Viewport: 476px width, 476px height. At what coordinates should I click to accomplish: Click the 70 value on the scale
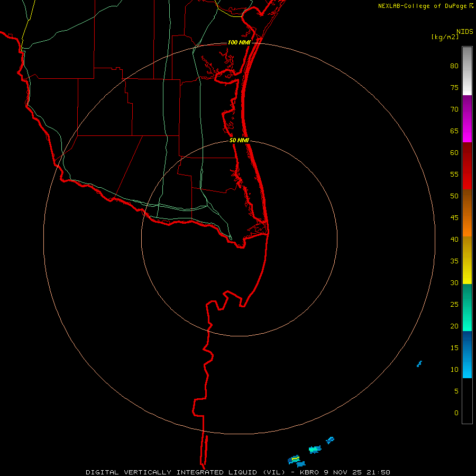454,109
